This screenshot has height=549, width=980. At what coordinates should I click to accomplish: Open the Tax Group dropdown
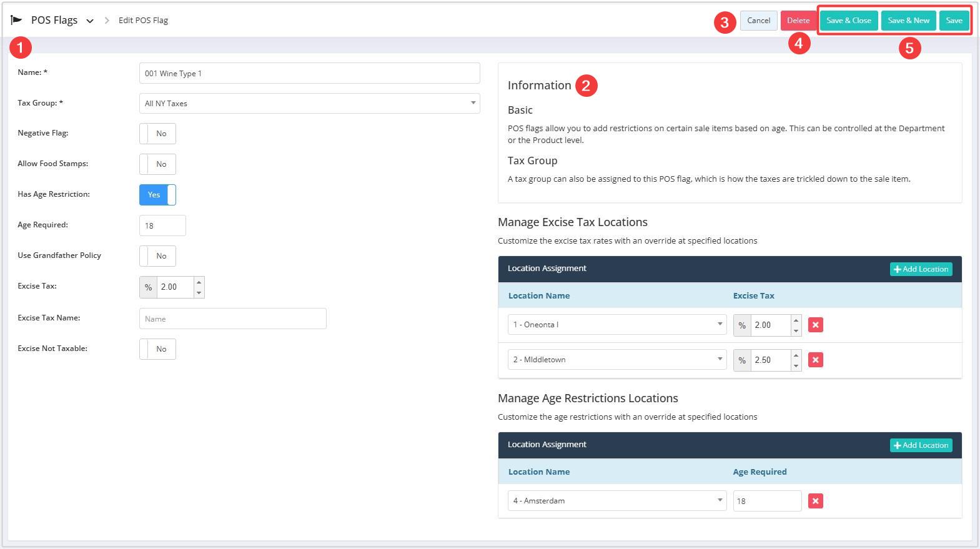click(x=309, y=104)
